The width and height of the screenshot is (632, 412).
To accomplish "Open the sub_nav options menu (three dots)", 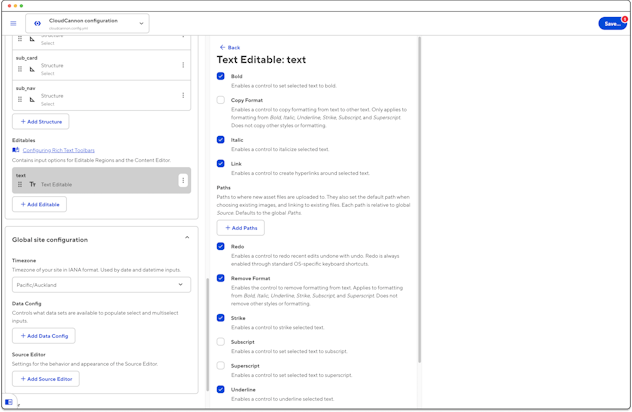I will pyautogui.click(x=183, y=96).
